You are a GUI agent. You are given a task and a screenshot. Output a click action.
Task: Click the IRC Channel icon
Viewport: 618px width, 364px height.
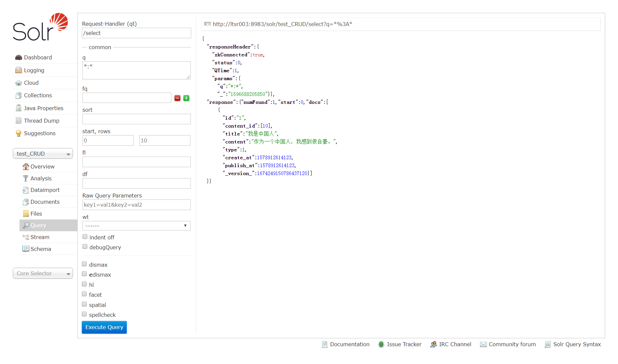pyautogui.click(x=433, y=345)
